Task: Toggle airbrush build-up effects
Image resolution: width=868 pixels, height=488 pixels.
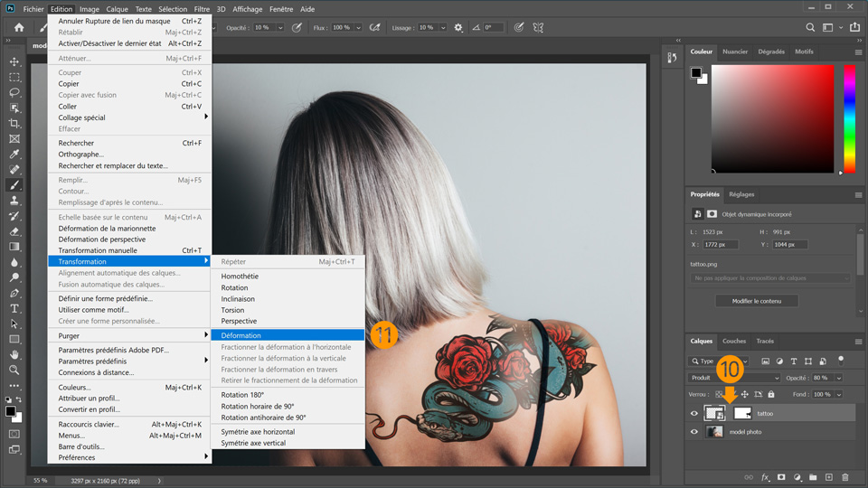Action: click(x=374, y=28)
